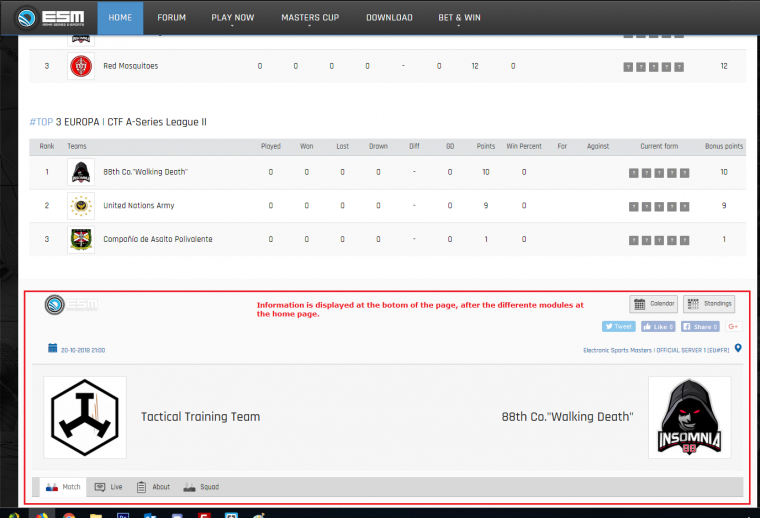Viewport: 760px width, 518px height.
Task: Click the Tactical Training Team hexagon logo
Action: coord(85,417)
